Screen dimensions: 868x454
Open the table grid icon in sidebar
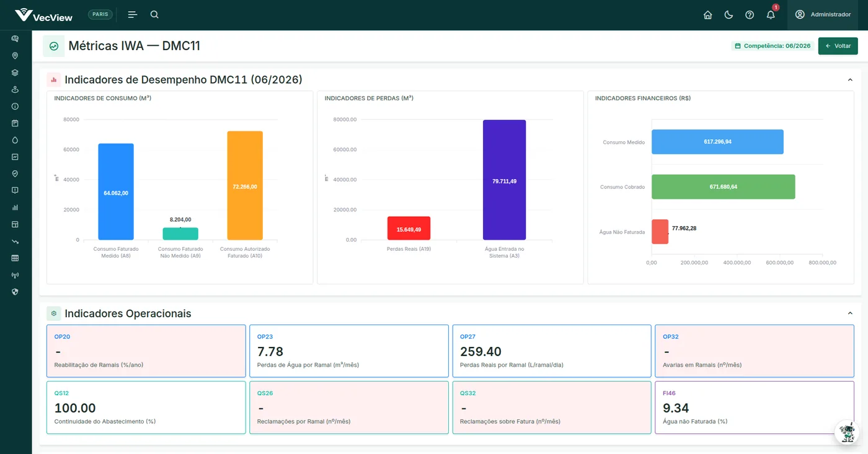pyautogui.click(x=15, y=258)
